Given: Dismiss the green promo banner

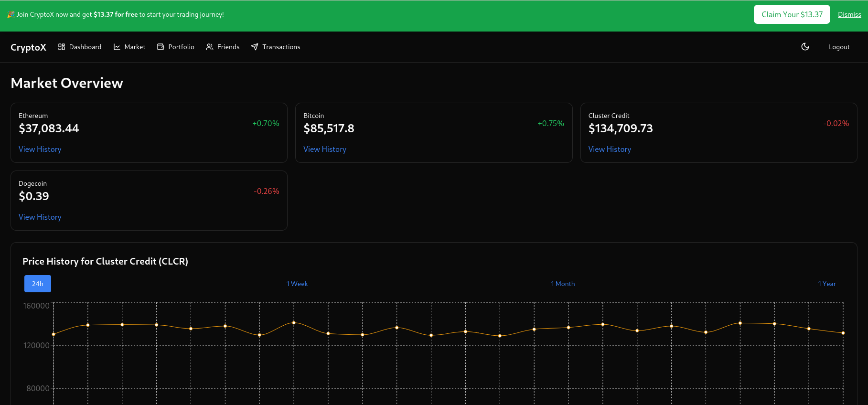Looking at the screenshot, I should [x=849, y=15].
